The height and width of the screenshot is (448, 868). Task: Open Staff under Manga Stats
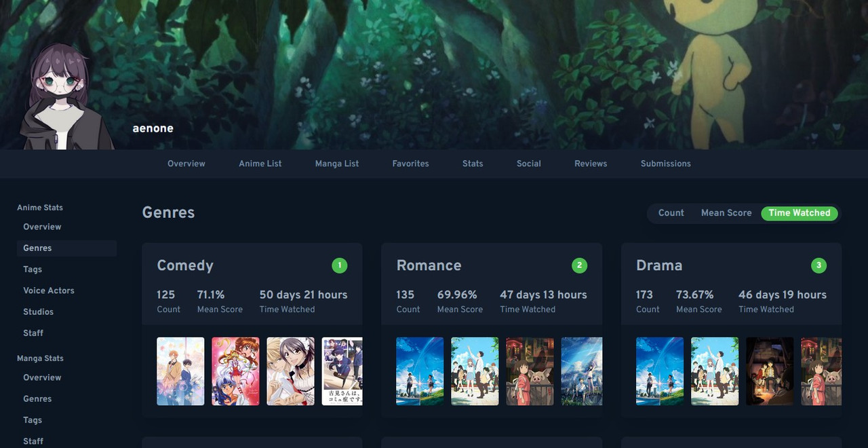66,441
